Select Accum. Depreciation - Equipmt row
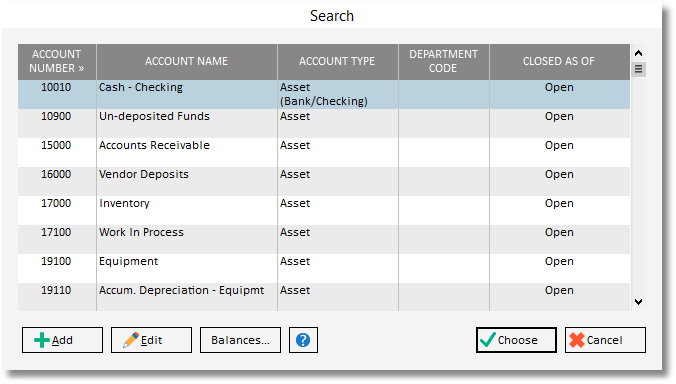The width and height of the screenshot is (676, 384). (x=324, y=297)
